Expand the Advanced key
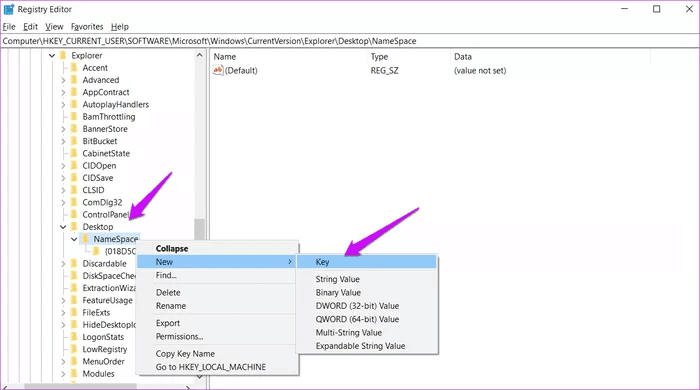The height and width of the screenshot is (390, 700). [x=63, y=80]
